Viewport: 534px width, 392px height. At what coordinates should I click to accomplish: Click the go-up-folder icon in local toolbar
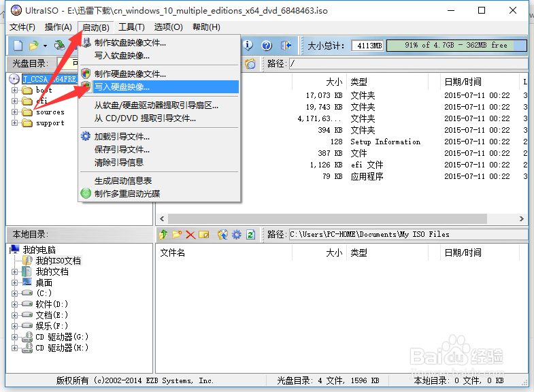tap(163, 234)
